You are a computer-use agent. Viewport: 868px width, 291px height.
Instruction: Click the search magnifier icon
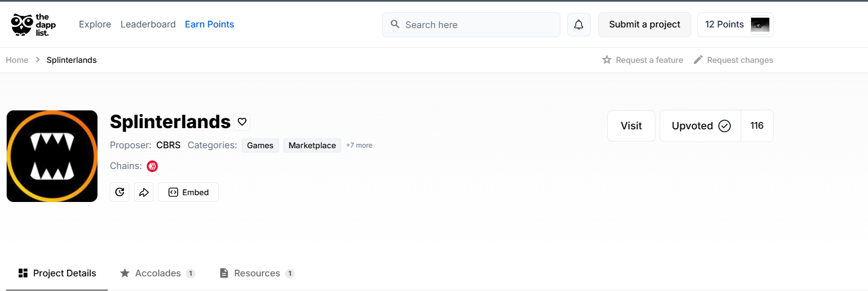click(x=395, y=24)
